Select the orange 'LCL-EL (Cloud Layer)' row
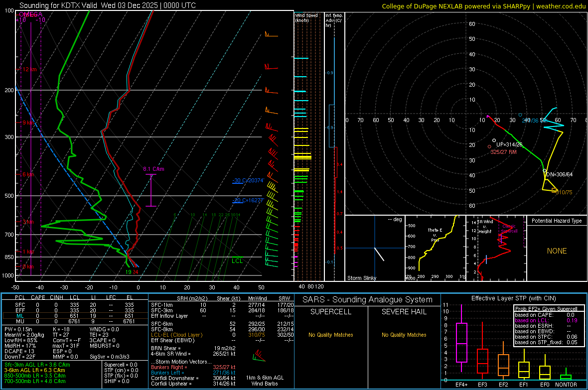 click(222, 335)
